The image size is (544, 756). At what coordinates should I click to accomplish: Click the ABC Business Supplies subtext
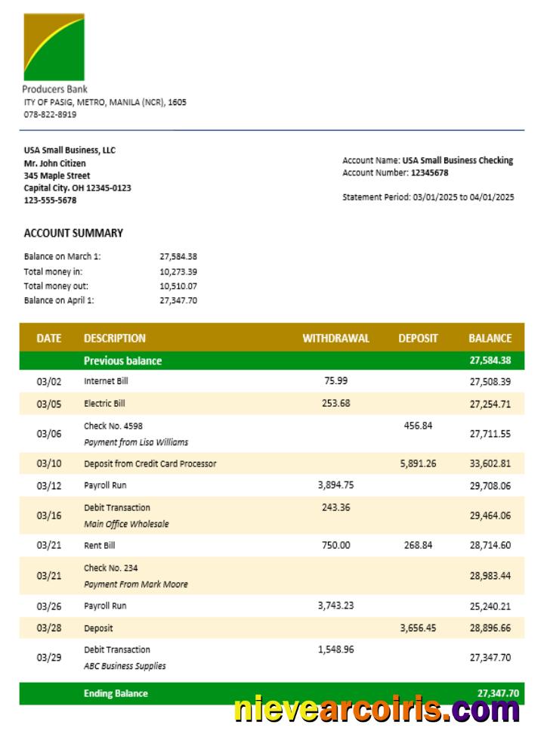125,666
